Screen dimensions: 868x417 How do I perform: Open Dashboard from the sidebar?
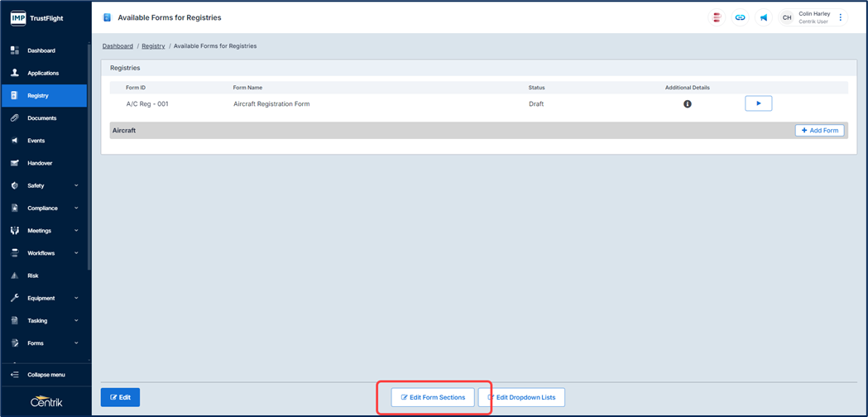pyautogui.click(x=41, y=50)
